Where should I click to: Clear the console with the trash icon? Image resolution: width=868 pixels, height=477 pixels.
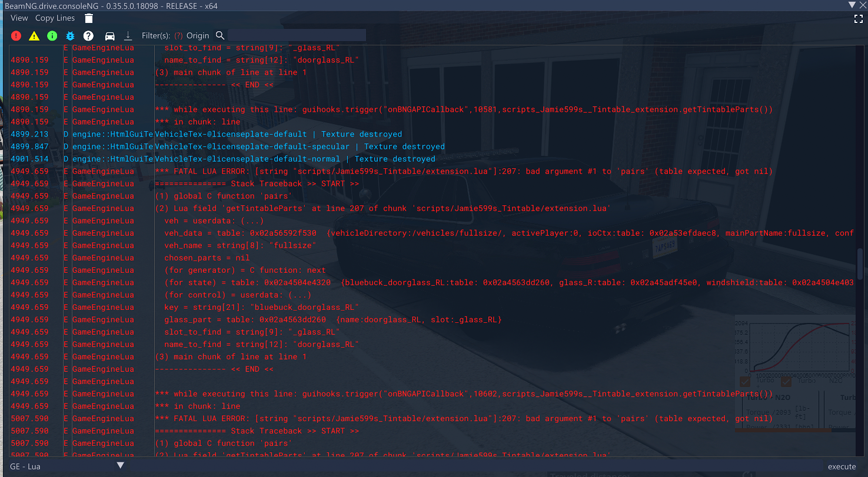pos(88,18)
